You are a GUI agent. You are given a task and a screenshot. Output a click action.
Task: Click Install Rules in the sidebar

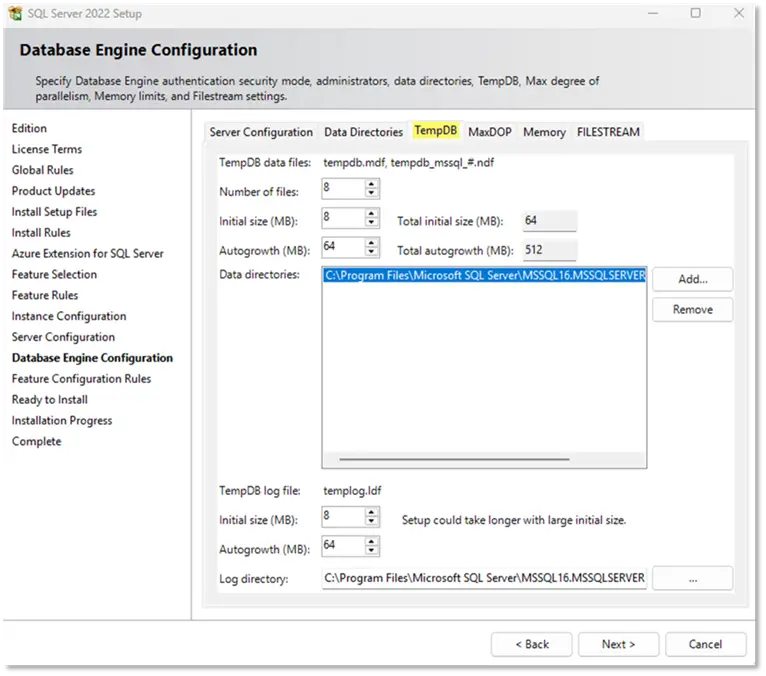[x=41, y=233]
